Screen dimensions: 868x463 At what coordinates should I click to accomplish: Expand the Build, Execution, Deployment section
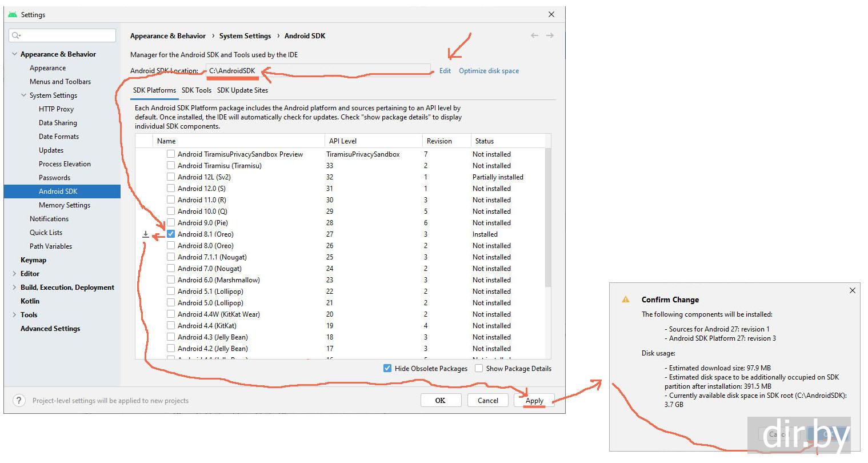click(14, 288)
